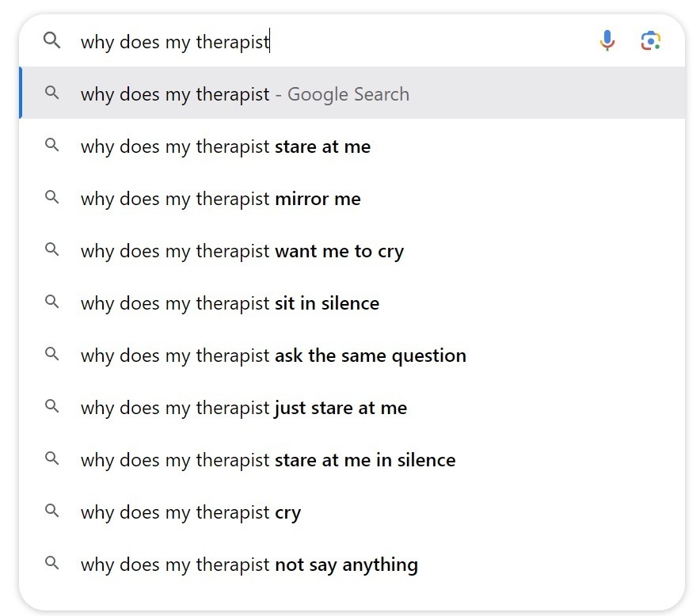
Task: Select the highlighted "Google Search" suggestion
Action: [244, 93]
